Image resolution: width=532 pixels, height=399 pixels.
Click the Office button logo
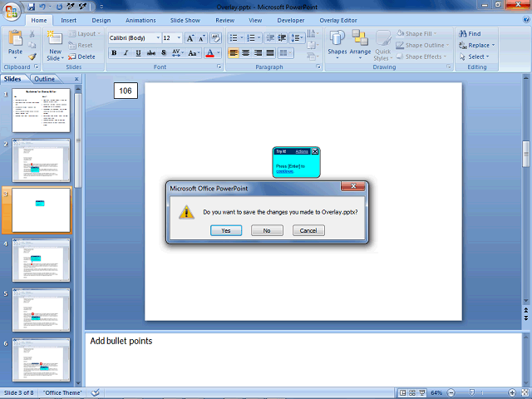tap(12, 12)
